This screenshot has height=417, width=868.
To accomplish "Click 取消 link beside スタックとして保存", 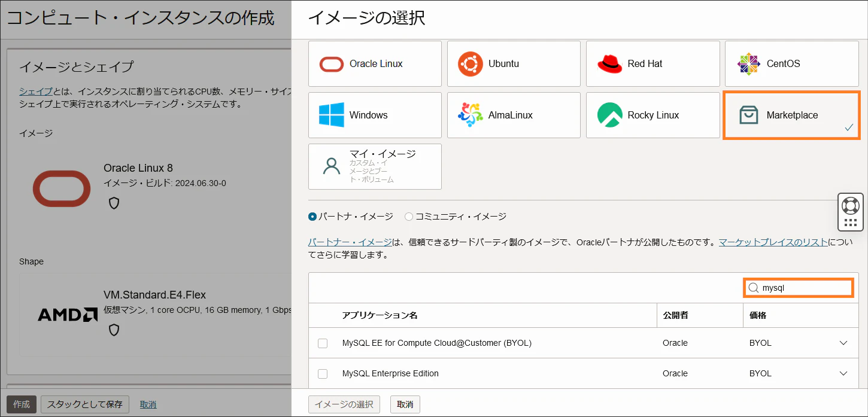I will (x=148, y=404).
